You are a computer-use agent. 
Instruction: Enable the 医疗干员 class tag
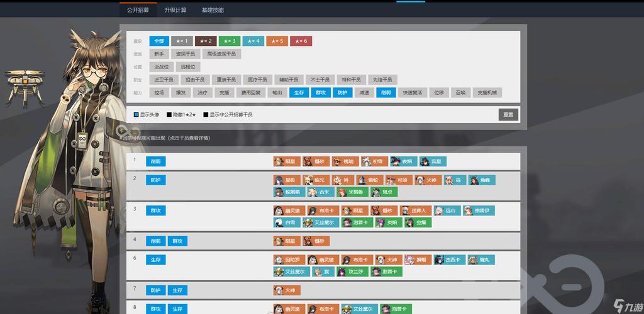tap(257, 80)
